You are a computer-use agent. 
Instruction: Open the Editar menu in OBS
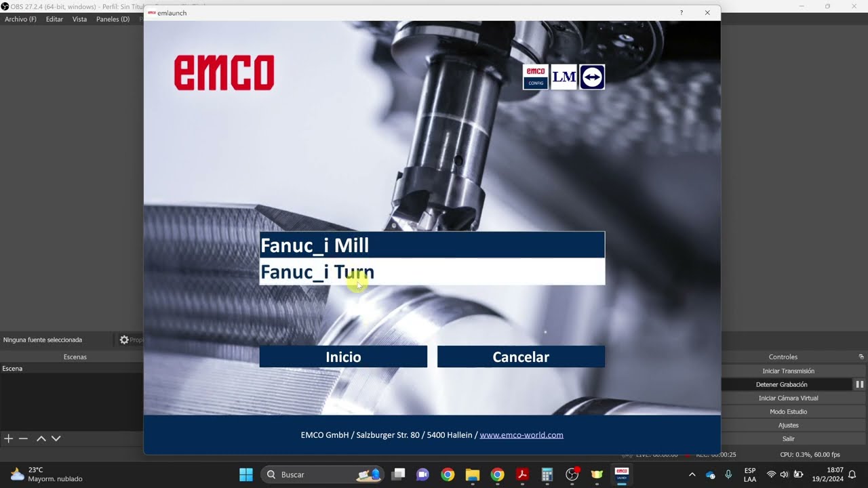[54, 19]
